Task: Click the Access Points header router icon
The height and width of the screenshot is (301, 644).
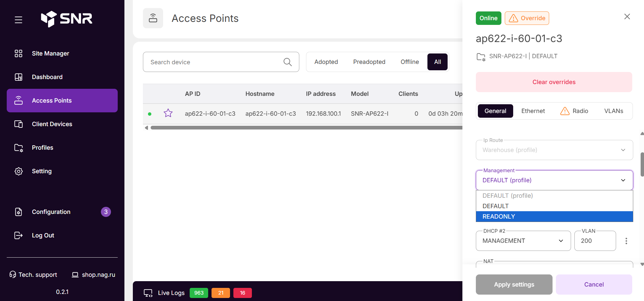Action: tap(153, 18)
